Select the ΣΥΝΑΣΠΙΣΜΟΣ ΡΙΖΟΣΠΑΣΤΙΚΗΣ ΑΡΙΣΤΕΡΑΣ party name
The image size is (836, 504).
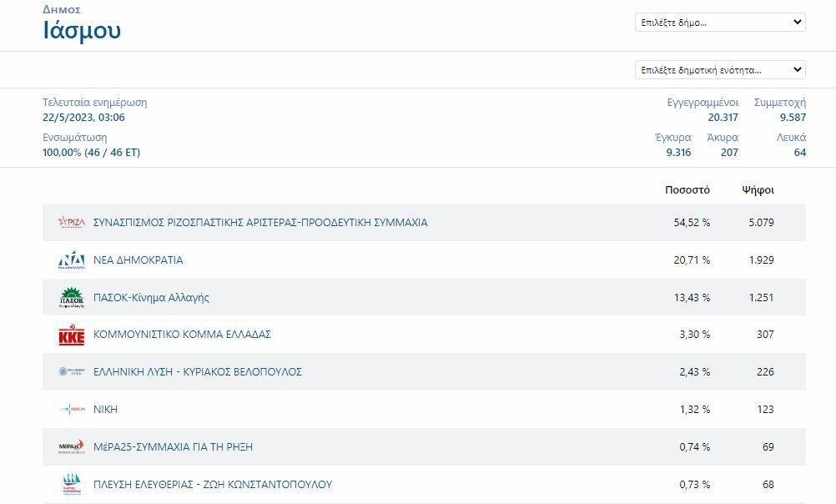pos(260,223)
